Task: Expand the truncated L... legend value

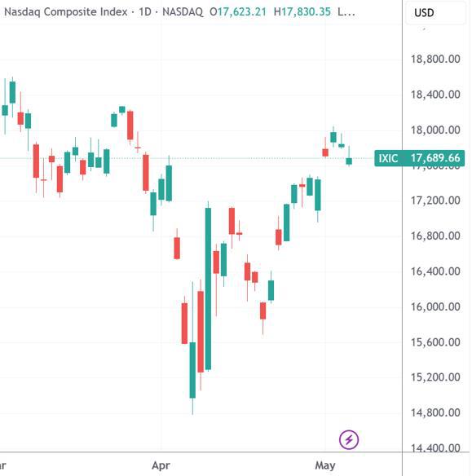Action: click(346, 12)
